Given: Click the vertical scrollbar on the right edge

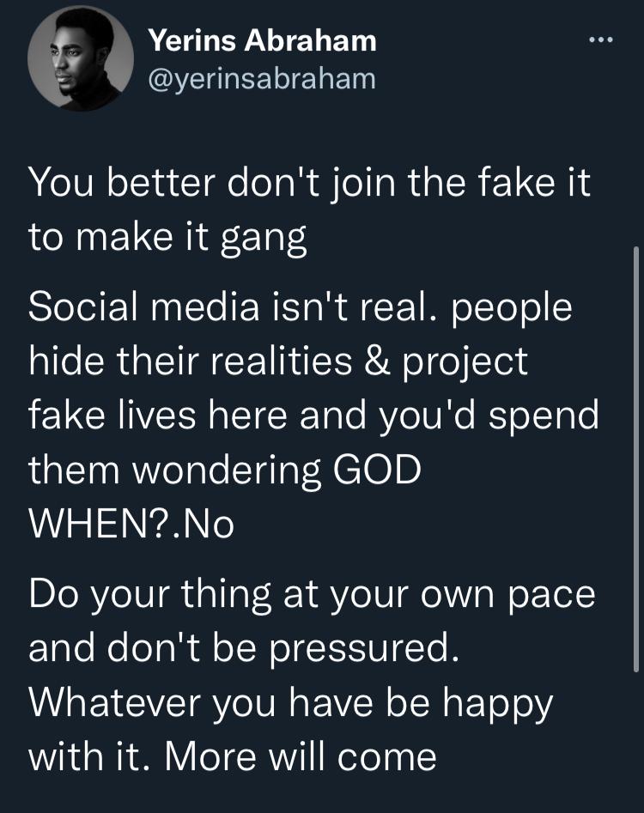Looking at the screenshot, I should tap(635, 455).
